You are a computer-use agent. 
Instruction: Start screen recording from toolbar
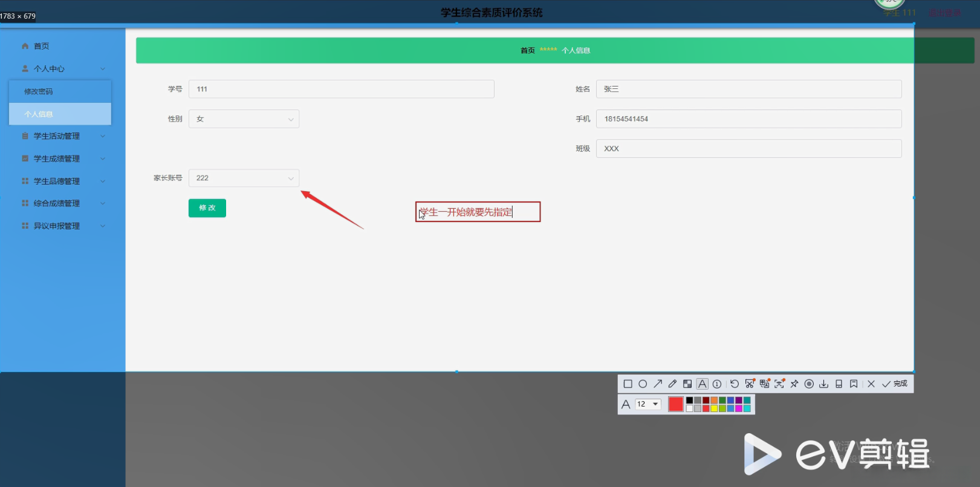(x=809, y=384)
